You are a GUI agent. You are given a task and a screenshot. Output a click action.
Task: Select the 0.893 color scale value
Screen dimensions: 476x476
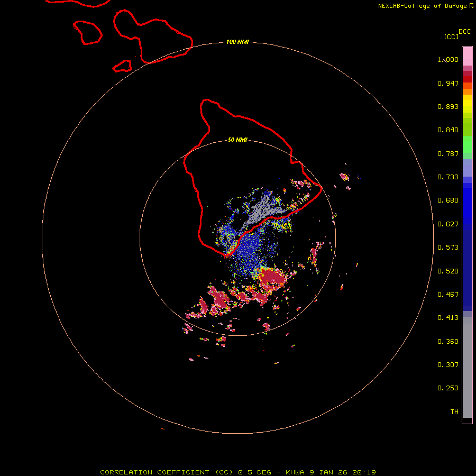[x=448, y=106]
